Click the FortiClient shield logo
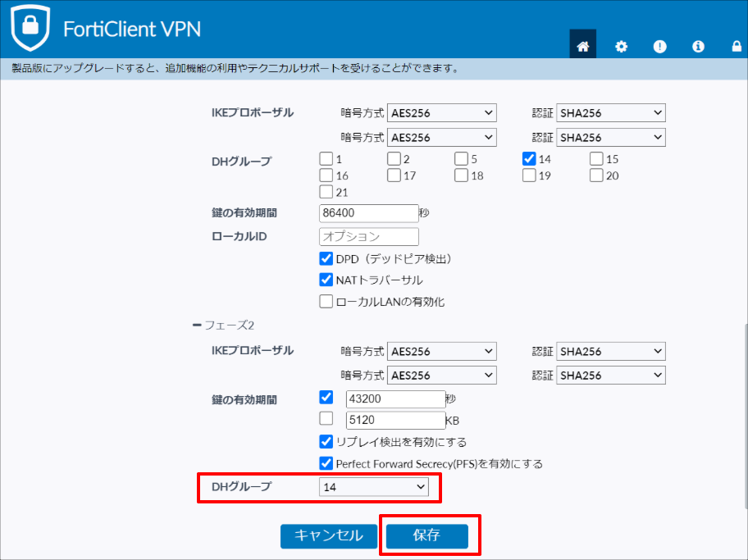 30,28
